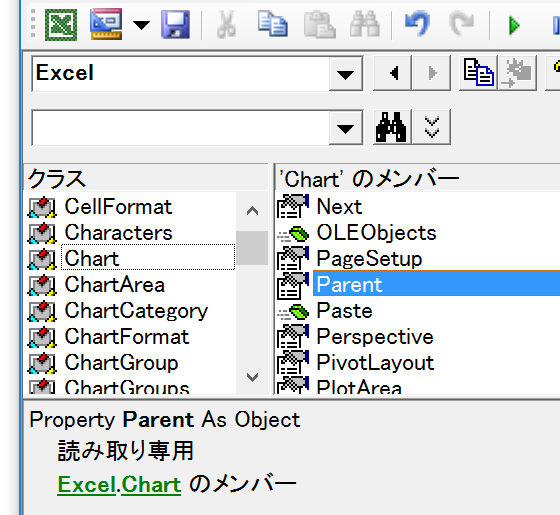Screen dimensions: 560x515
Task: Click into the search text field
Action: [x=180, y=128]
